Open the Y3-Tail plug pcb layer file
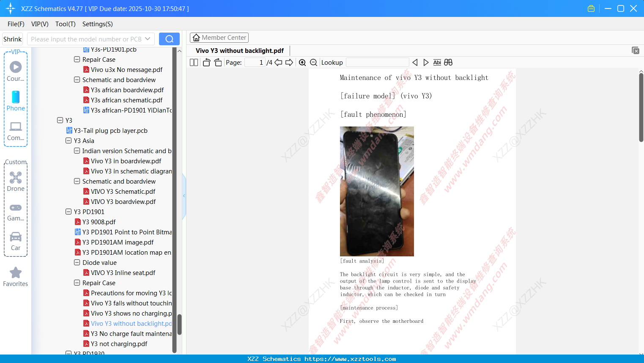 pyautogui.click(x=110, y=131)
